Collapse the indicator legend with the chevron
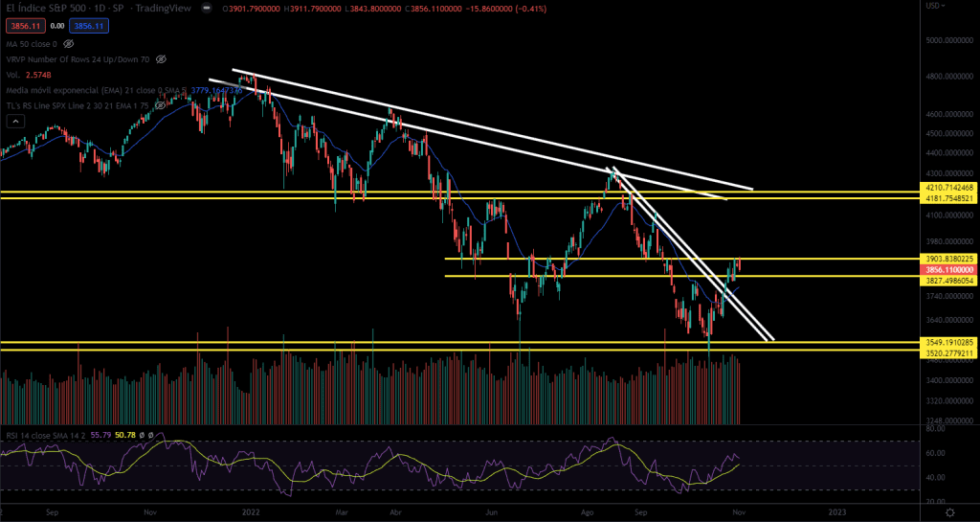Screen dimensions: 980x522 pos(15,122)
